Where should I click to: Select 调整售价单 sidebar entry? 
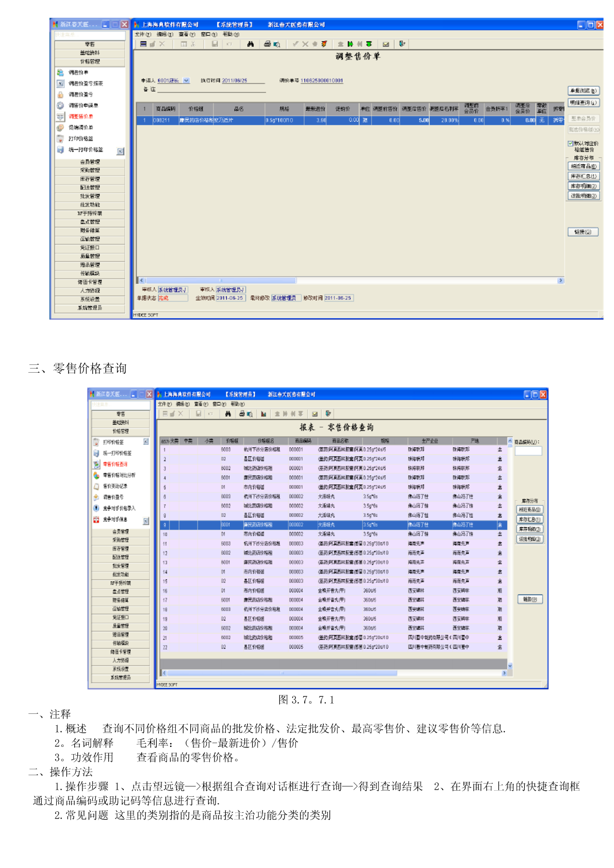[81, 116]
